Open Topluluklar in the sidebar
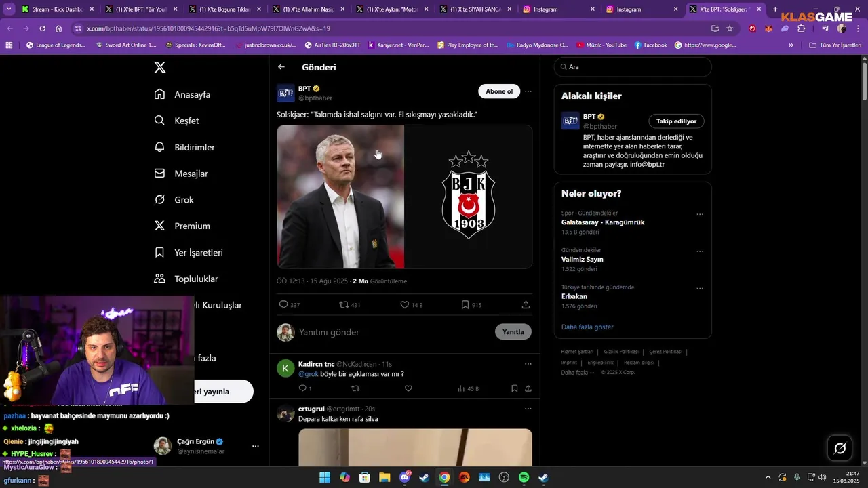The height and width of the screenshot is (488, 868). point(186,279)
